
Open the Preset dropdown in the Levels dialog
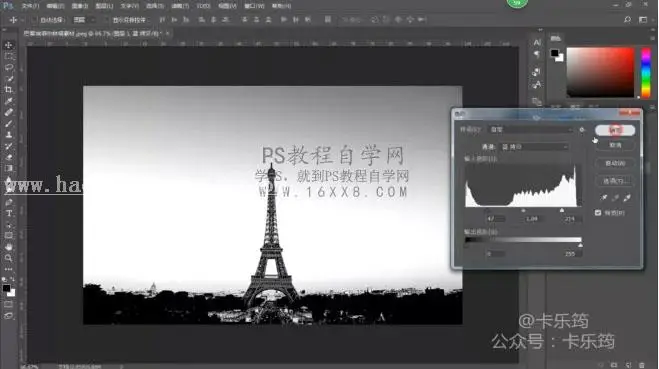(531, 130)
